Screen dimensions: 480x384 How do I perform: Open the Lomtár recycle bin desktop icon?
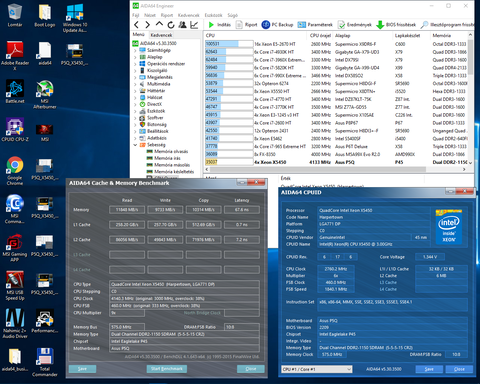tap(15, 15)
